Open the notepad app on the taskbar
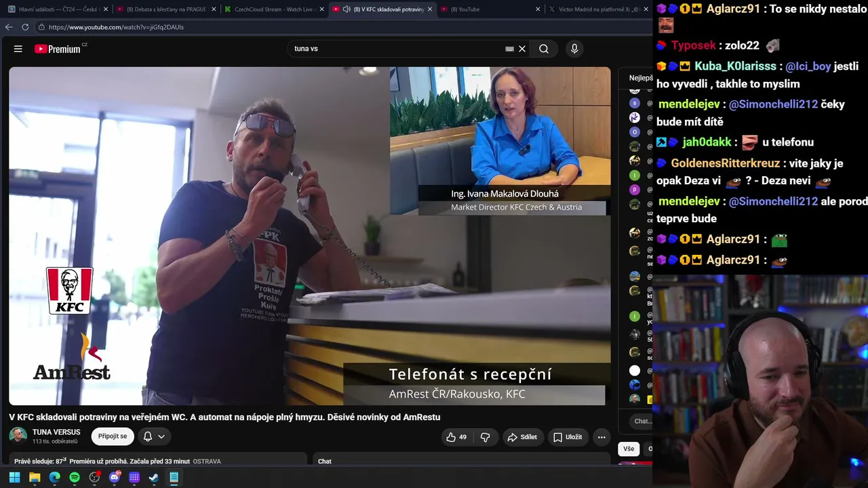Image resolution: width=868 pixels, height=488 pixels. (x=174, y=477)
